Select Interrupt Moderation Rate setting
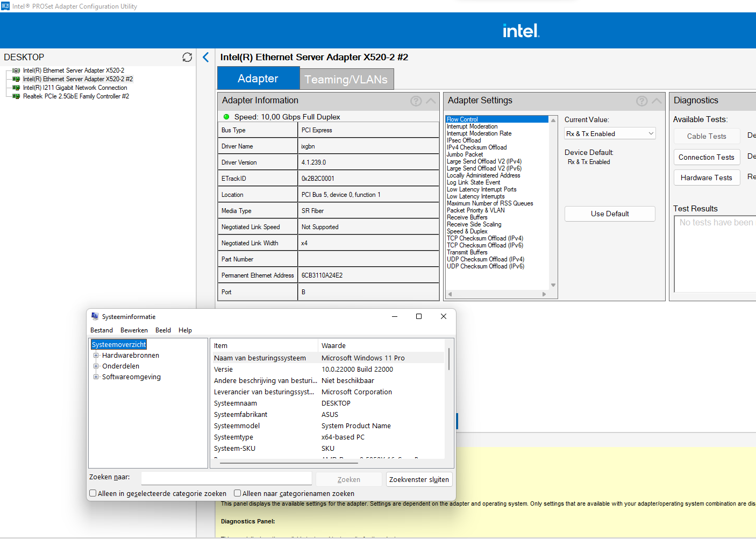This screenshot has height=539, width=756. tap(479, 133)
